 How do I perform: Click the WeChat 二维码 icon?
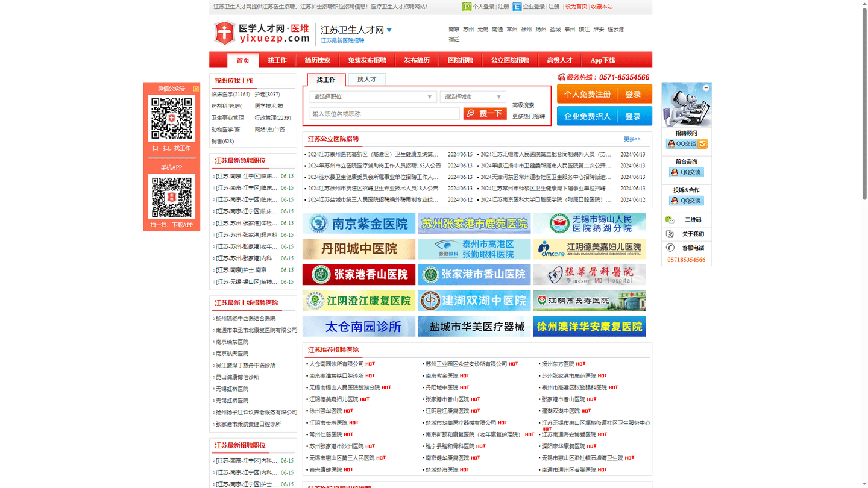point(670,220)
